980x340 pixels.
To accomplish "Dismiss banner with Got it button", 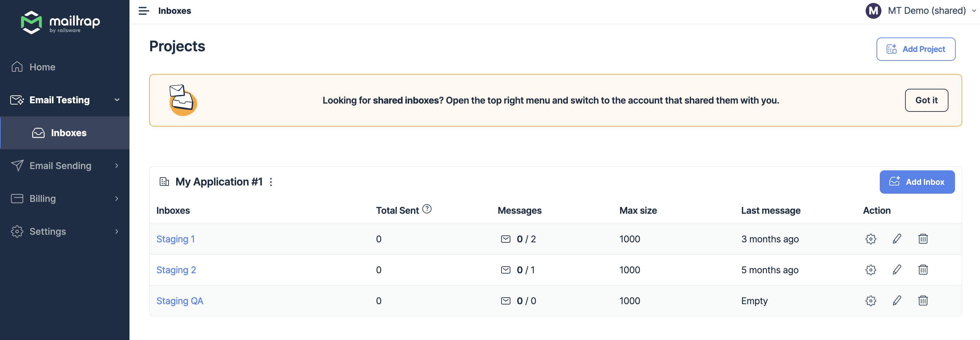I will [x=926, y=100].
